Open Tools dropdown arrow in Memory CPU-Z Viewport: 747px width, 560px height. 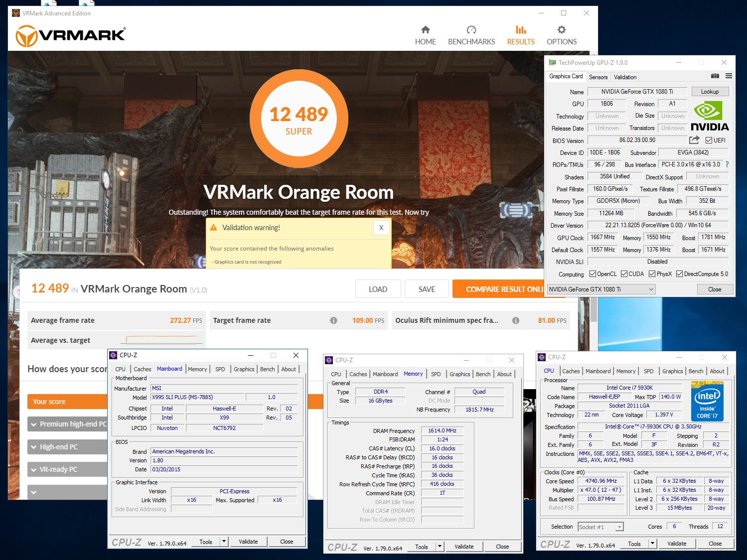(440, 547)
